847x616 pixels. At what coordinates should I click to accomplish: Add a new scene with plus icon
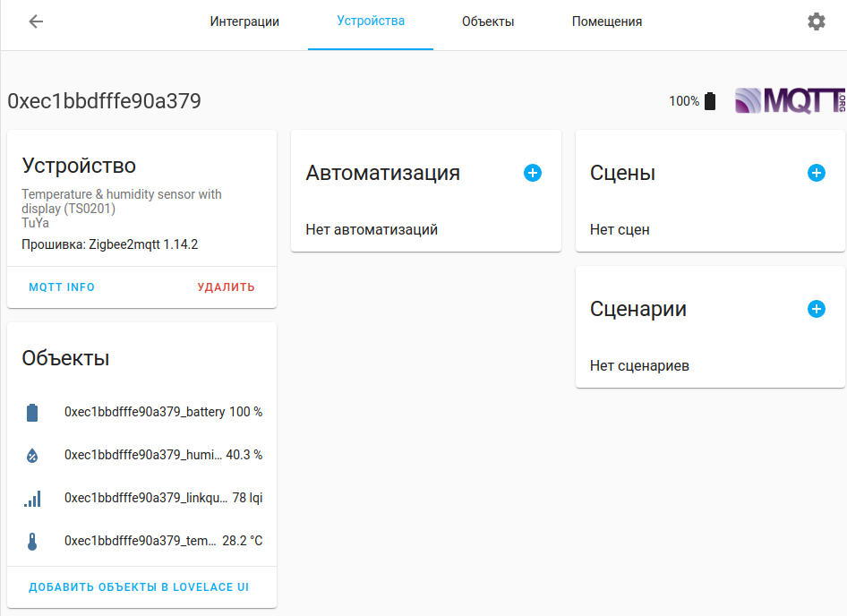816,173
